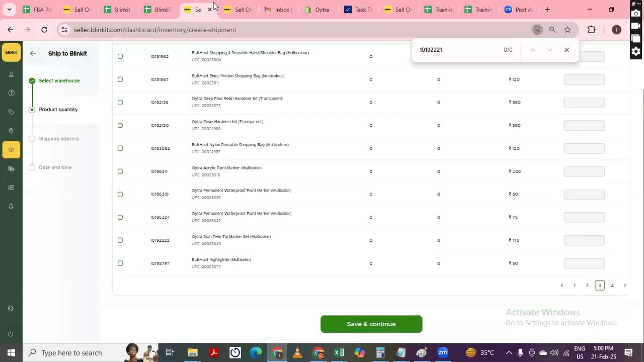Open the tab search dropdown arrow
644x362 pixels.
pos(9,10)
